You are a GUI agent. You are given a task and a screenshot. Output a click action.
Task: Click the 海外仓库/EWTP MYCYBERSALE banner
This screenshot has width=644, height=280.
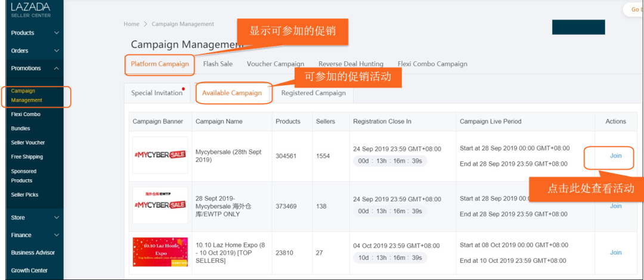[160, 206]
